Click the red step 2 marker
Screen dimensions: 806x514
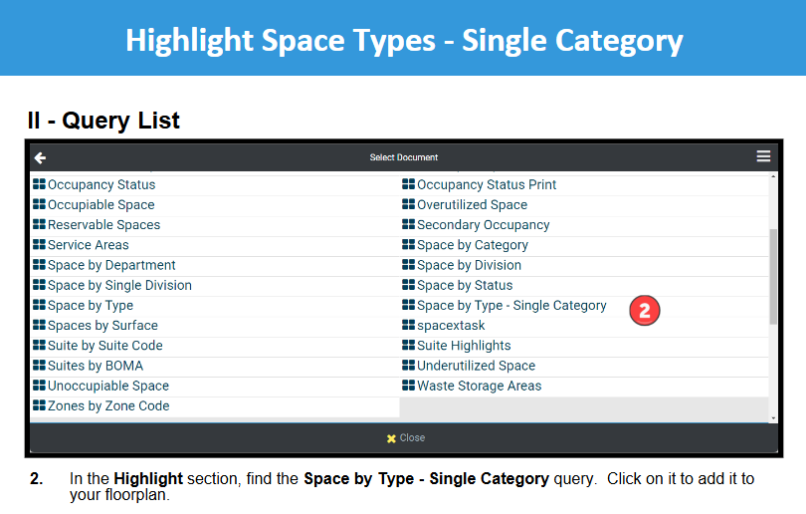point(644,310)
